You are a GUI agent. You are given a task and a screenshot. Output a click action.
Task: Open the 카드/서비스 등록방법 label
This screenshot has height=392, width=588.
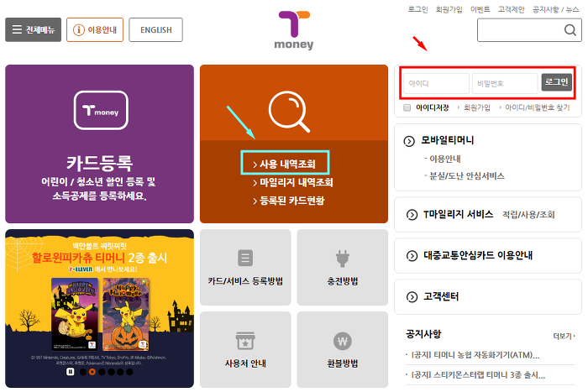(245, 281)
